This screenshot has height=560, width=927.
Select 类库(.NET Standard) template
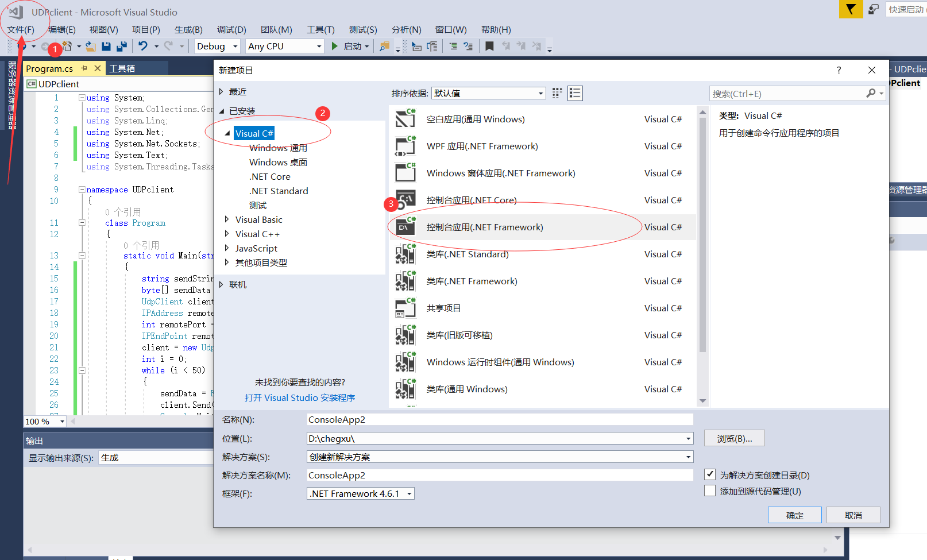click(542, 254)
